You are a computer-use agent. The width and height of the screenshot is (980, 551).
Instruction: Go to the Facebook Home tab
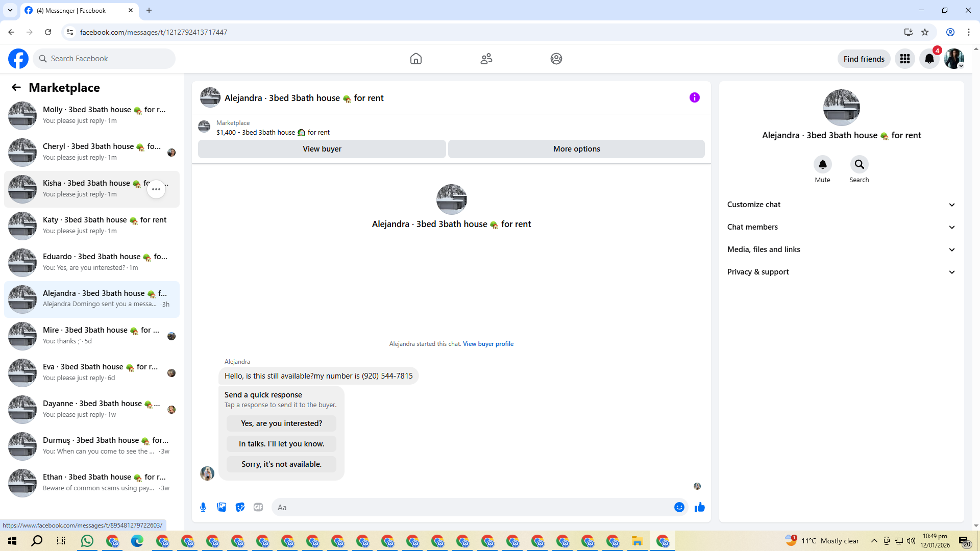pyautogui.click(x=415, y=59)
